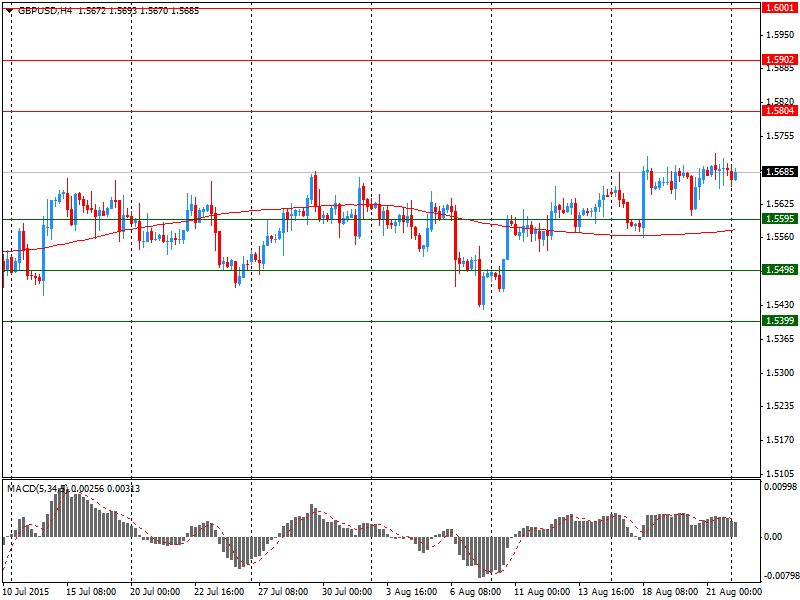Click the 13 Aug 16:00 time label
The height and width of the screenshot is (600, 800).
[x=604, y=592]
